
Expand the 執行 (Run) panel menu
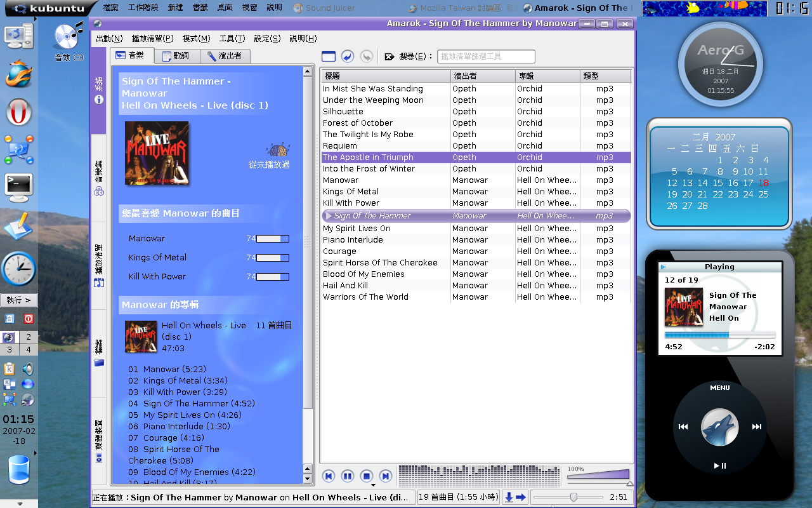click(19, 300)
